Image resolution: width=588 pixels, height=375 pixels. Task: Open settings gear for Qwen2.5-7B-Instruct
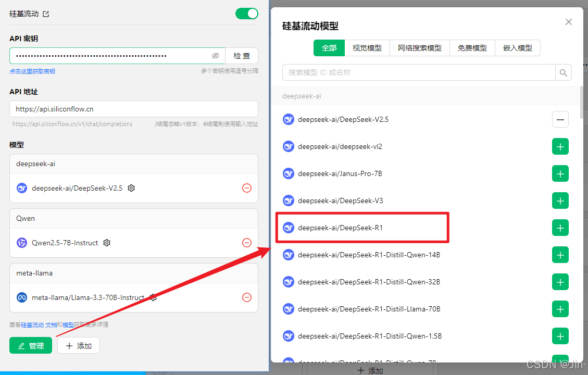[107, 243]
